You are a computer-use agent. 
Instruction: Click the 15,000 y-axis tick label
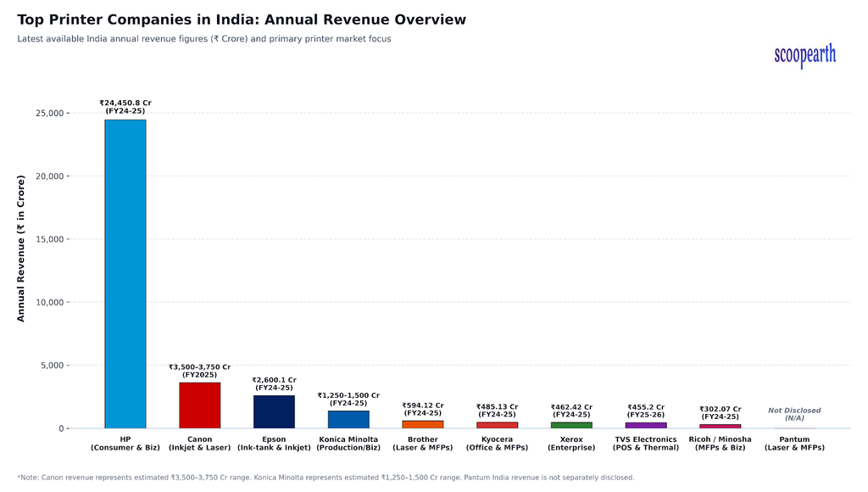[50, 239]
